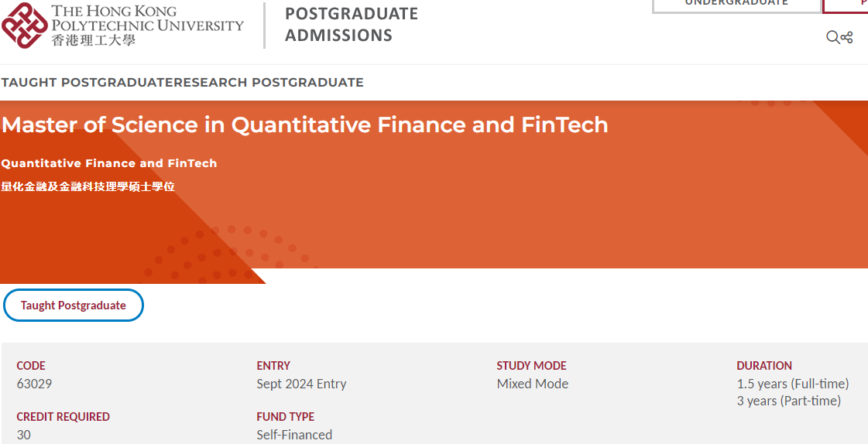
Task: Click the search magnifier icon
Action: coord(832,37)
